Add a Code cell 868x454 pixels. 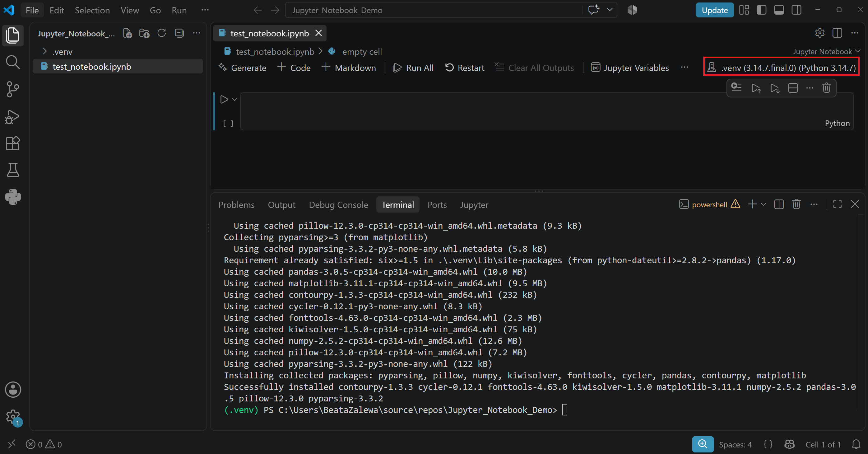(x=294, y=68)
